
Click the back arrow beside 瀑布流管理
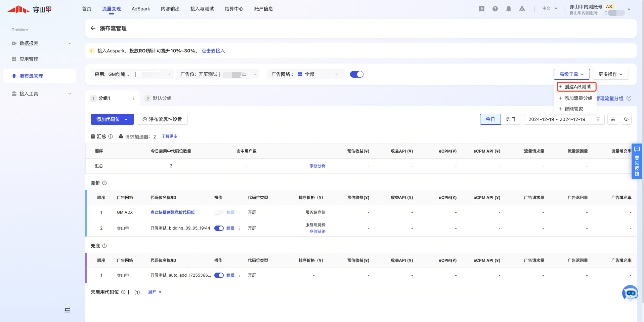93,28
